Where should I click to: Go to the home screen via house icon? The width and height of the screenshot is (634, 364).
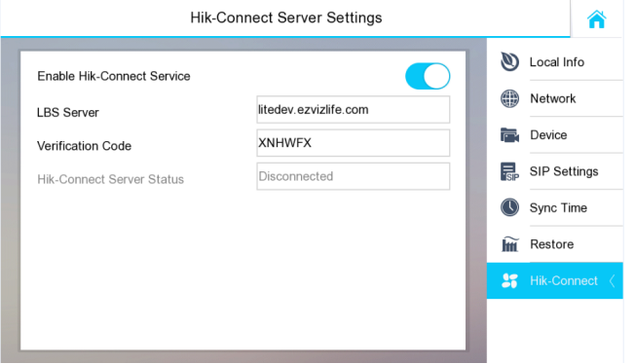596,19
